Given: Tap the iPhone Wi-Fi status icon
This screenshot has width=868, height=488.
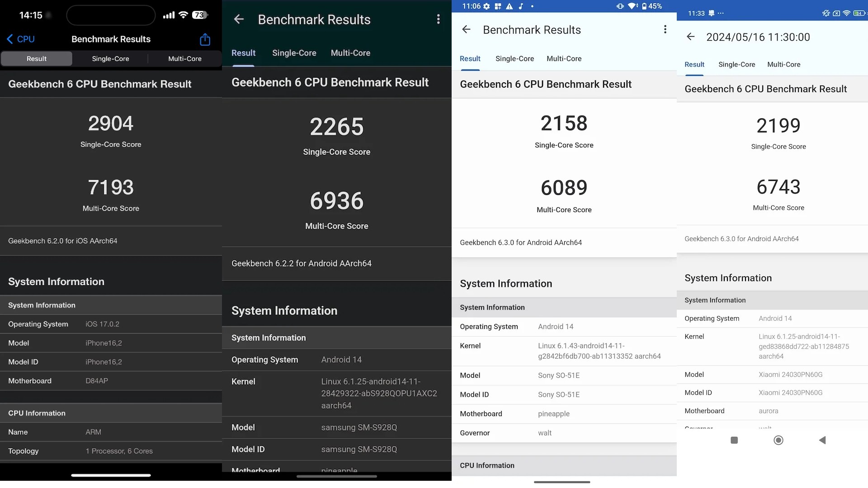Looking at the screenshot, I should coord(183,15).
